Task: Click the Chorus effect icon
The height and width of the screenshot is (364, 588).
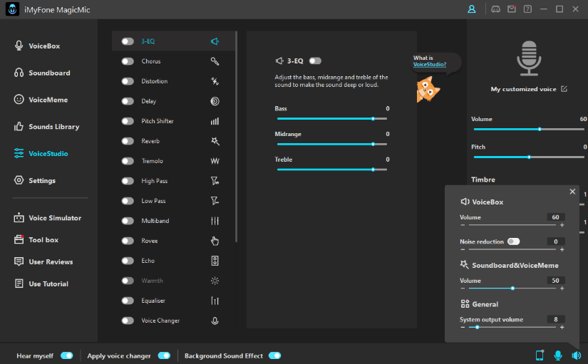Action: click(215, 61)
